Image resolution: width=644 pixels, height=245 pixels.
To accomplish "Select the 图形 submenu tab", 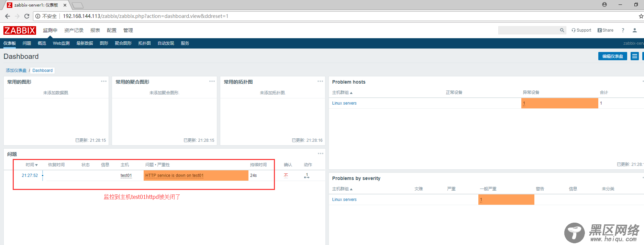I will [104, 43].
